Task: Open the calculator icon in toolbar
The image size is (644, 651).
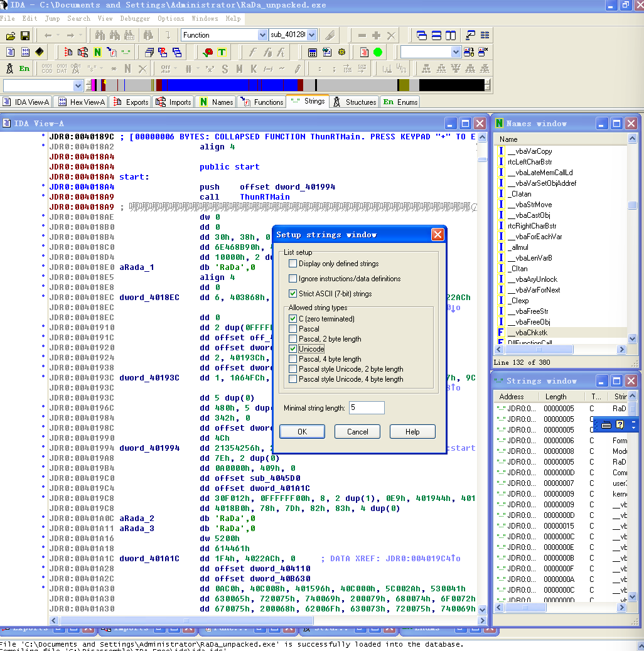Action: 313,52
